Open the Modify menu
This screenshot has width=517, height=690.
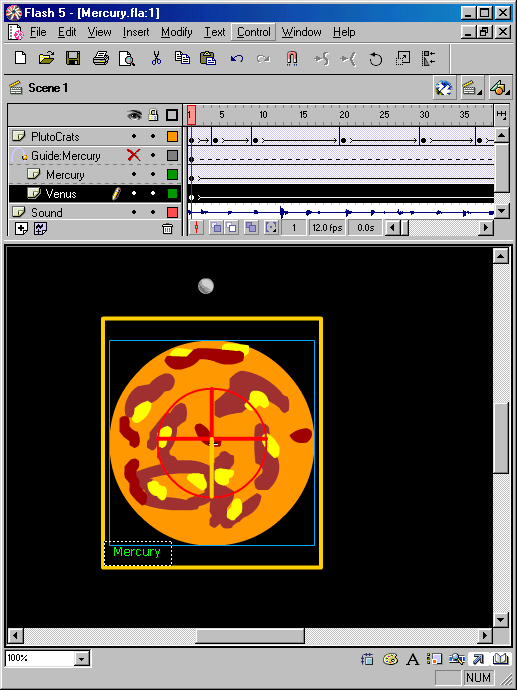tap(176, 32)
